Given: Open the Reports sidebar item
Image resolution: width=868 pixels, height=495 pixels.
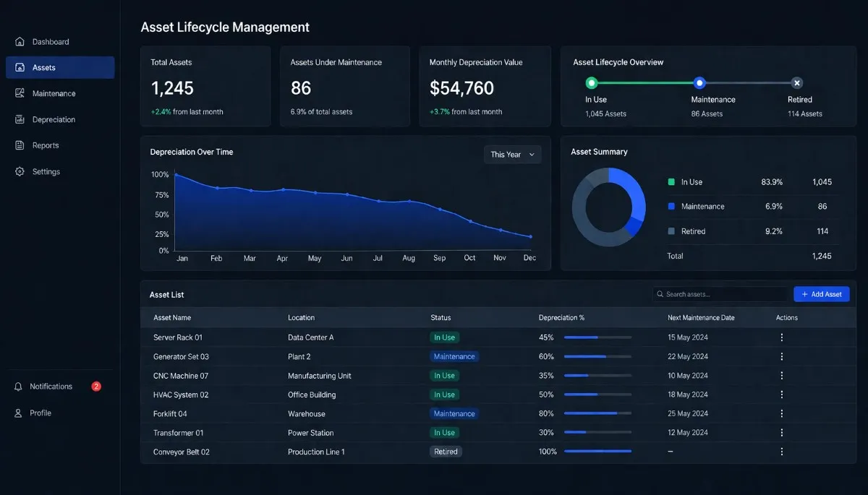Looking at the screenshot, I should tap(60, 146).
